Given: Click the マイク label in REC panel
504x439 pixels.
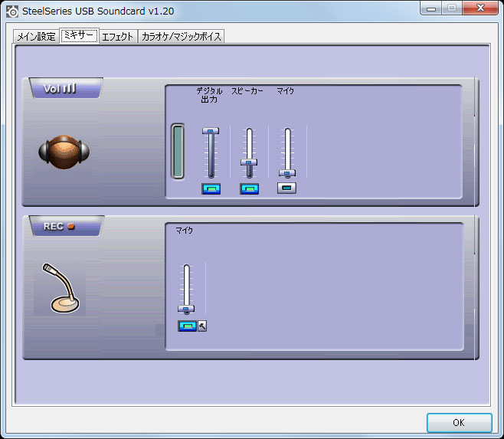Looking at the screenshot, I should (x=184, y=231).
